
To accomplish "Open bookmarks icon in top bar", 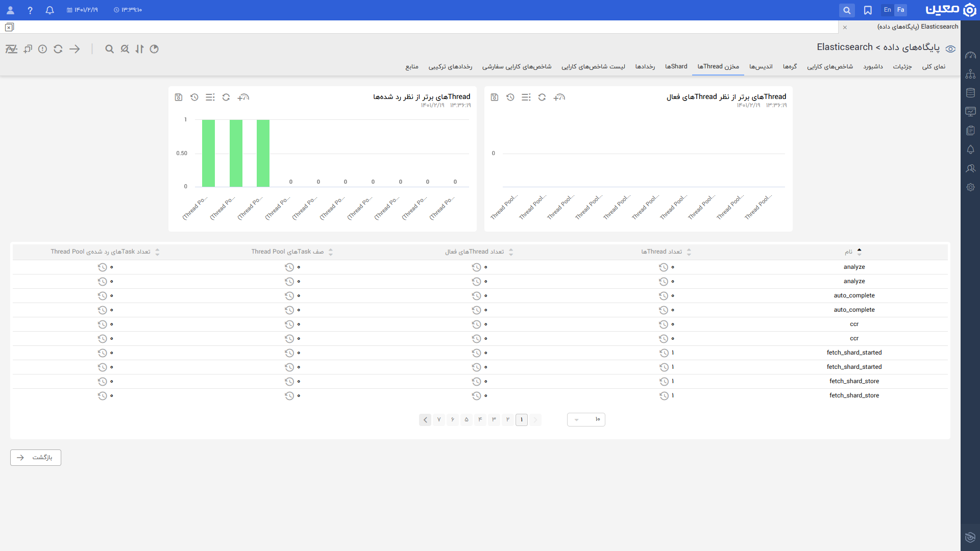I will pos(868,10).
